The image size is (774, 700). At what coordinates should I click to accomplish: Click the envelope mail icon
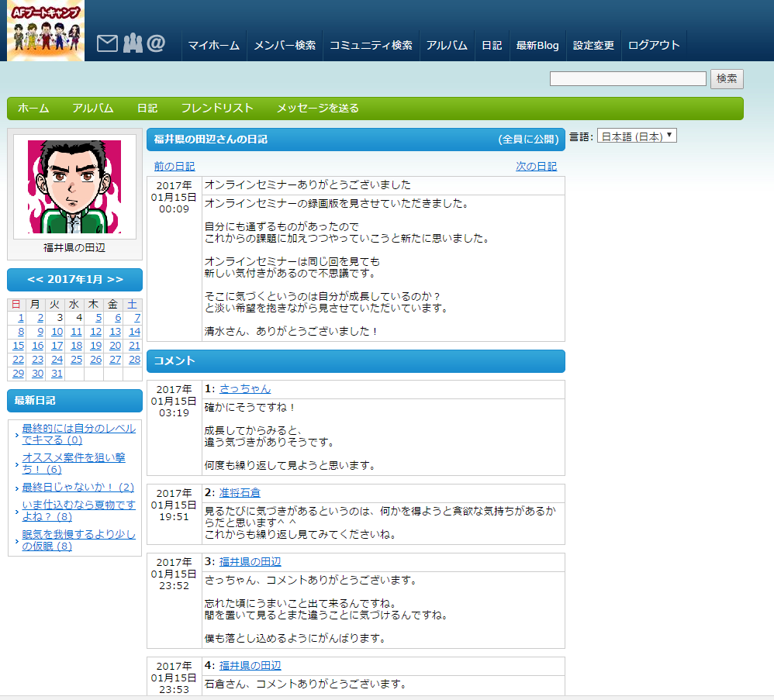click(x=107, y=44)
